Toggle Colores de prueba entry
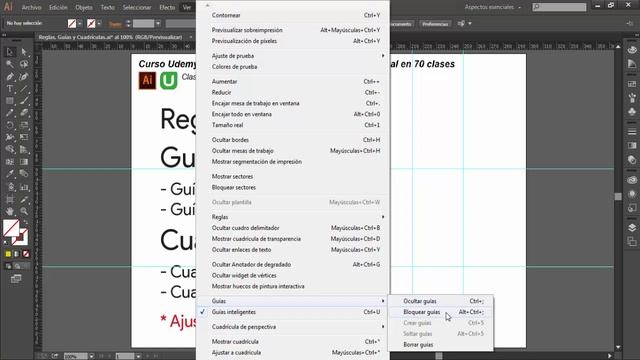This screenshot has height=360, width=640. click(293, 67)
